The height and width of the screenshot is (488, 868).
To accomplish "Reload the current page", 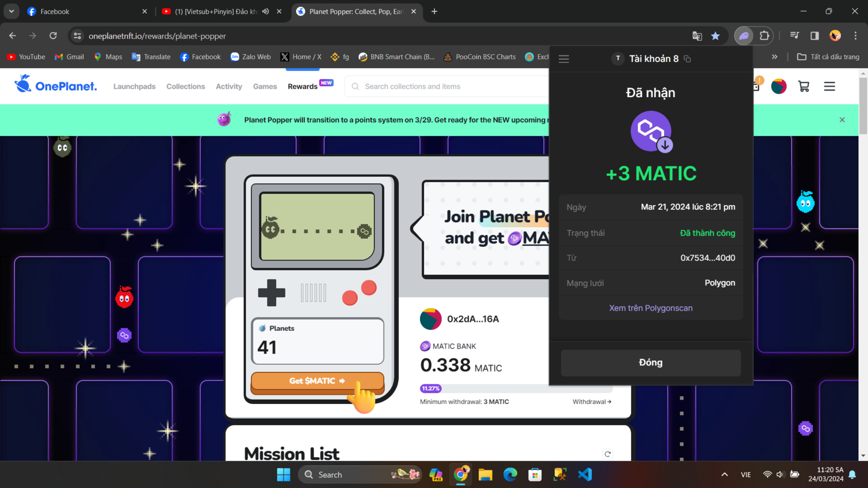I will (53, 36).
